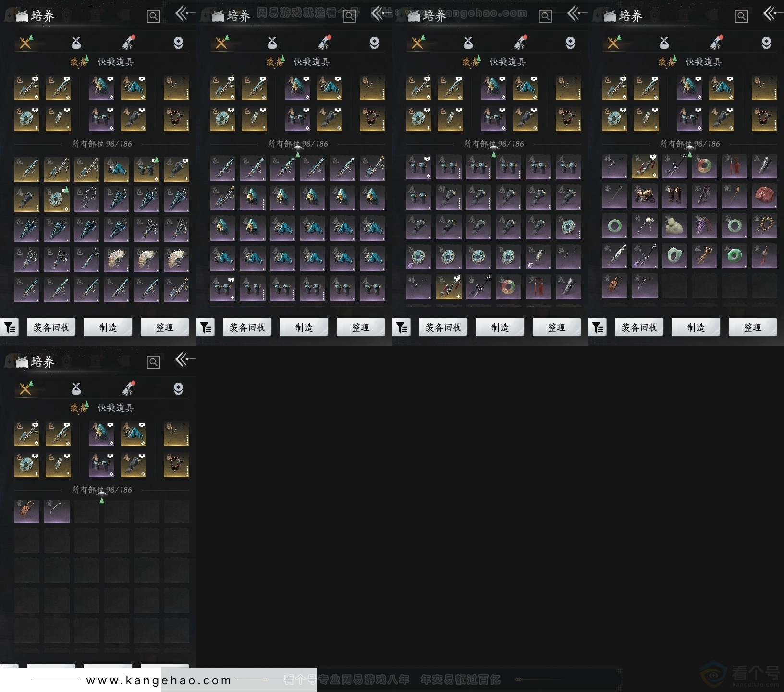Click the back arrow in the bottom-left panel
Viewport: 784px width, 692px height.
click(184, 359)
